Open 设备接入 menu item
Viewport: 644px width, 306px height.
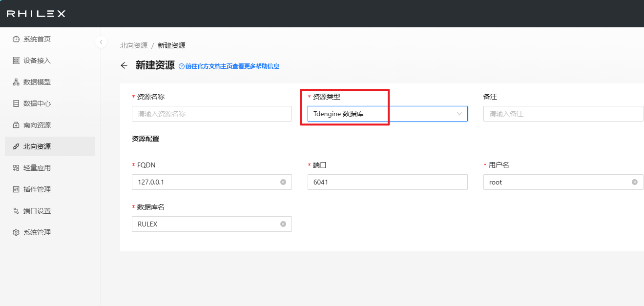click(x=50, y=61)
